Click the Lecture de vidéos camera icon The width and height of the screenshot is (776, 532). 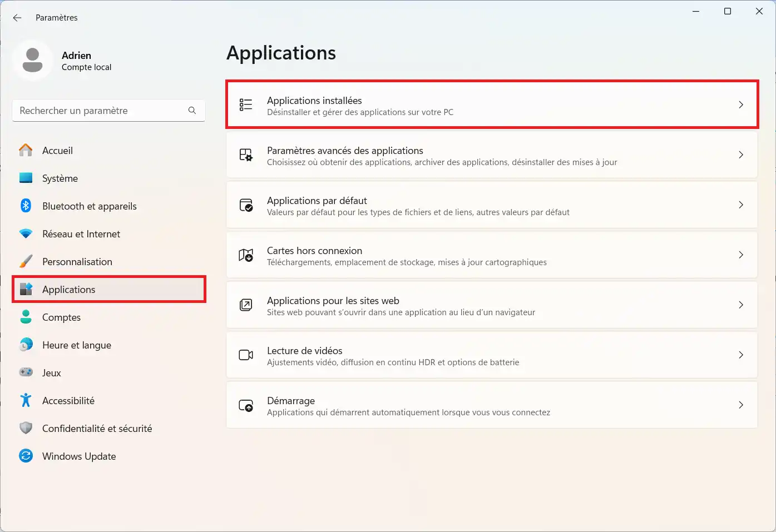tap(246, 355)
